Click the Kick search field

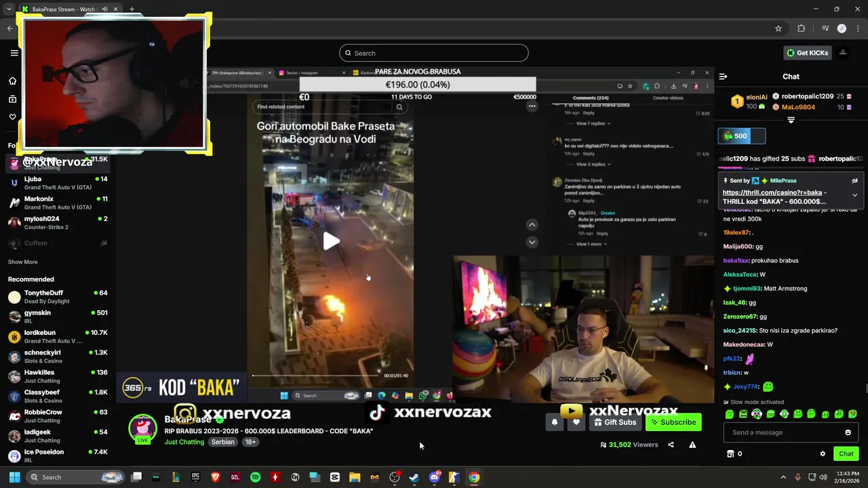(434, 53)
